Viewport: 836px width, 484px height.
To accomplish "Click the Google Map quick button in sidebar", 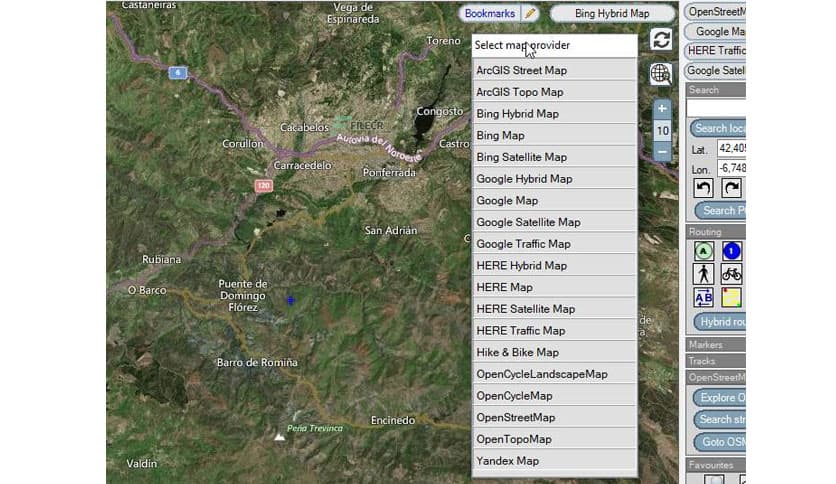I will [x=715, y=31].
